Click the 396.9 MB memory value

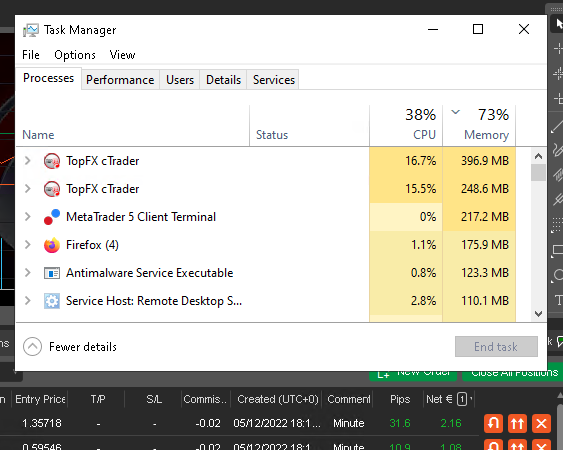click(x=485, y=161)
